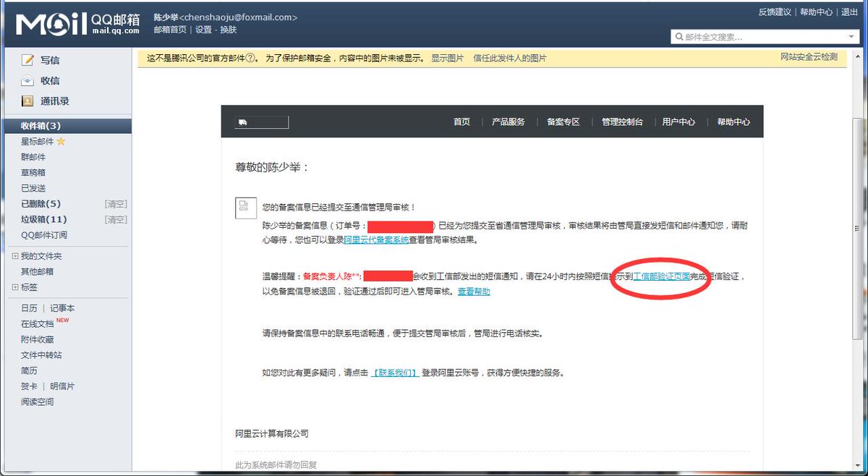Open 附件收藏

tap(38, 339)
